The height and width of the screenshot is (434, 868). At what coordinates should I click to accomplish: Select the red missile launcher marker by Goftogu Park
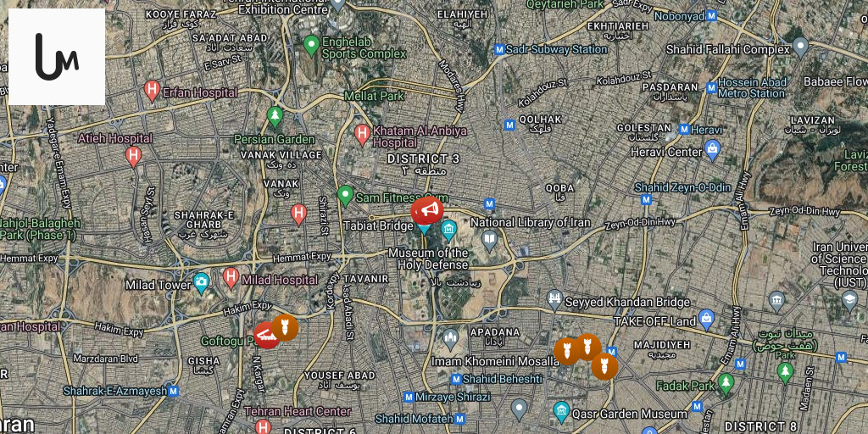coord(267,335)
